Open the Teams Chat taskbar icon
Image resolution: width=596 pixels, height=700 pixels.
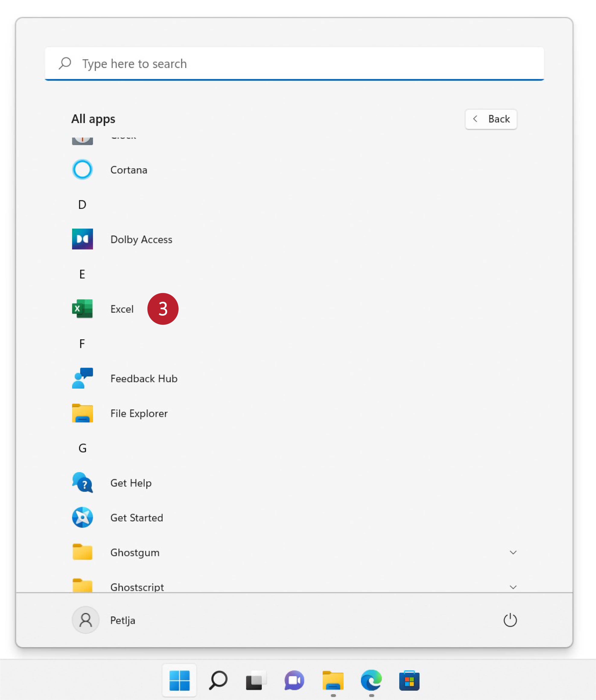coord(294,680)
